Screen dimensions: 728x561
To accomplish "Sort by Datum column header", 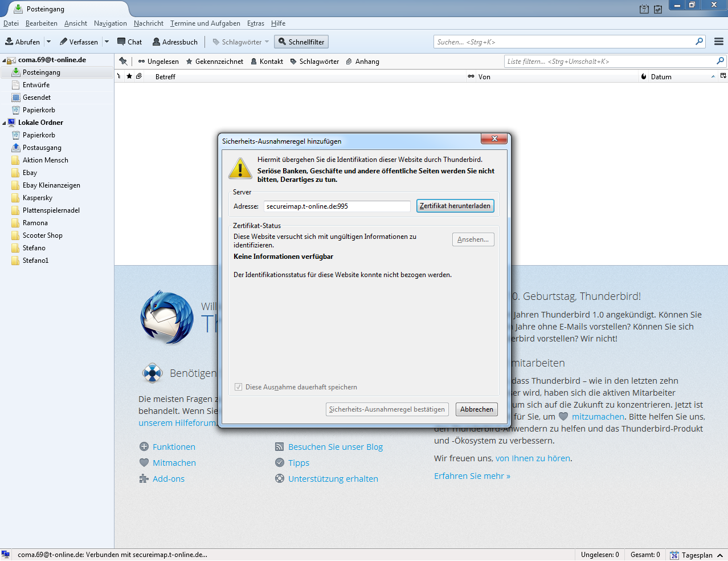I will [x=683, y=76].
